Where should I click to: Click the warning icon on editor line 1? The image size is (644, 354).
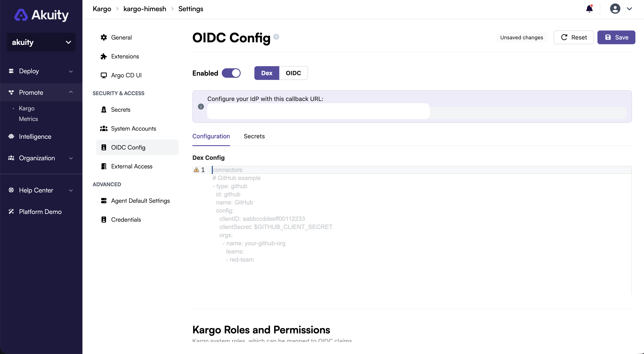tap(196, 170)
